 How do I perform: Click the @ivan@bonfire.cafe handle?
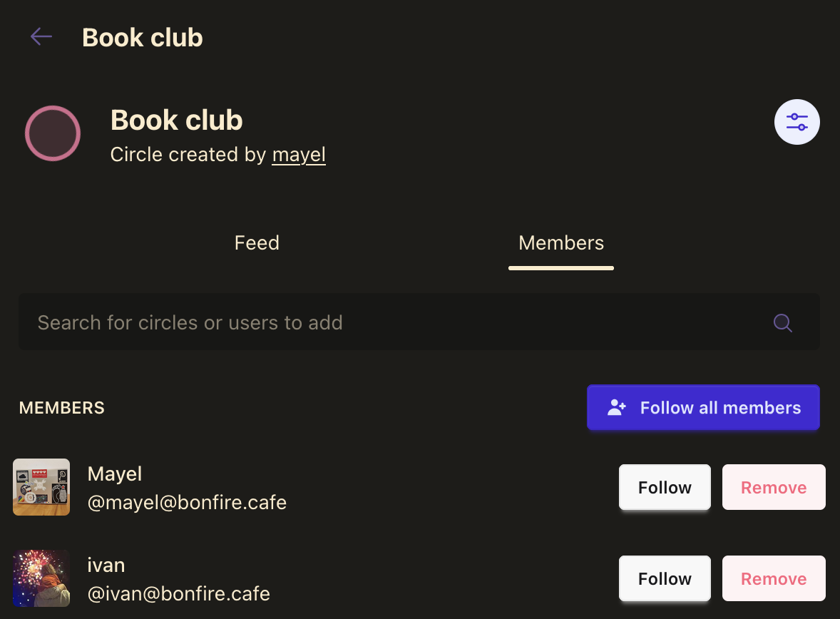coord(178,593)
